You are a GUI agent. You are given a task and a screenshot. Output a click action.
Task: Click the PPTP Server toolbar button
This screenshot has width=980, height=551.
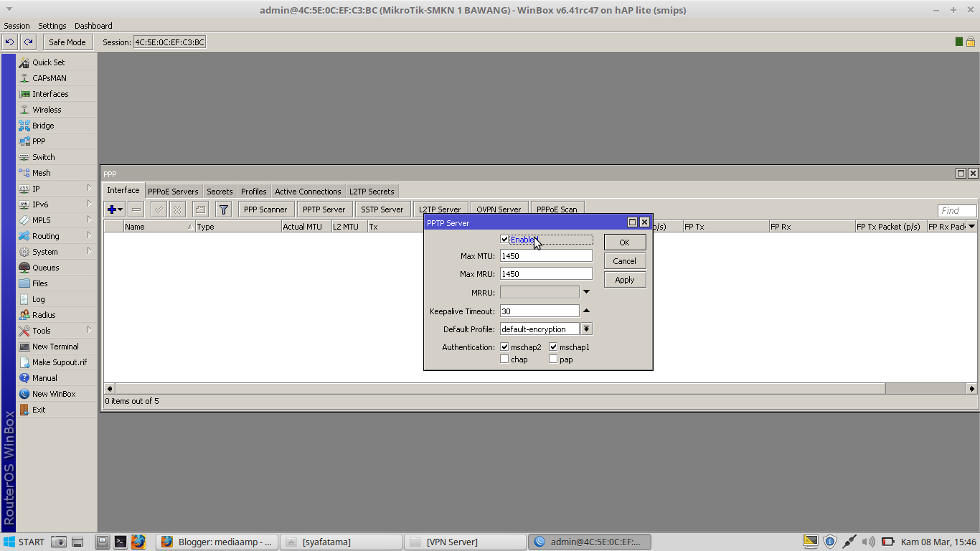tap(324, 209)
